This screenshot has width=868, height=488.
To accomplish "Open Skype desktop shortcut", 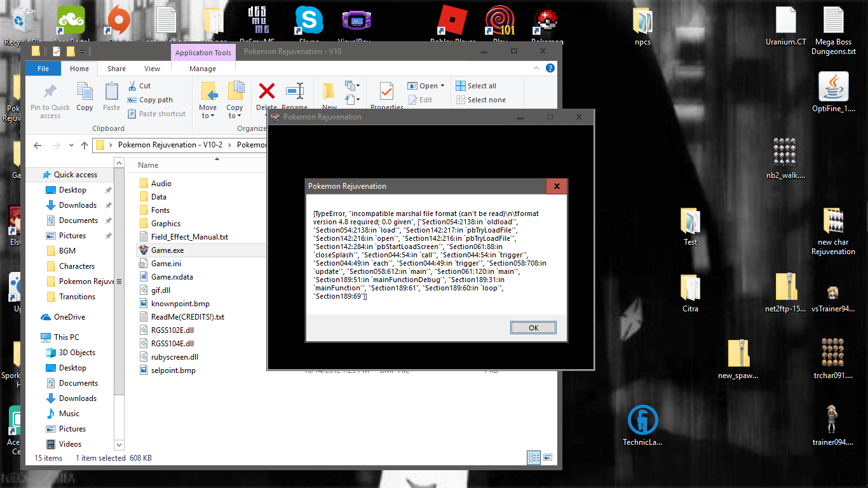I will pos(309,25).
